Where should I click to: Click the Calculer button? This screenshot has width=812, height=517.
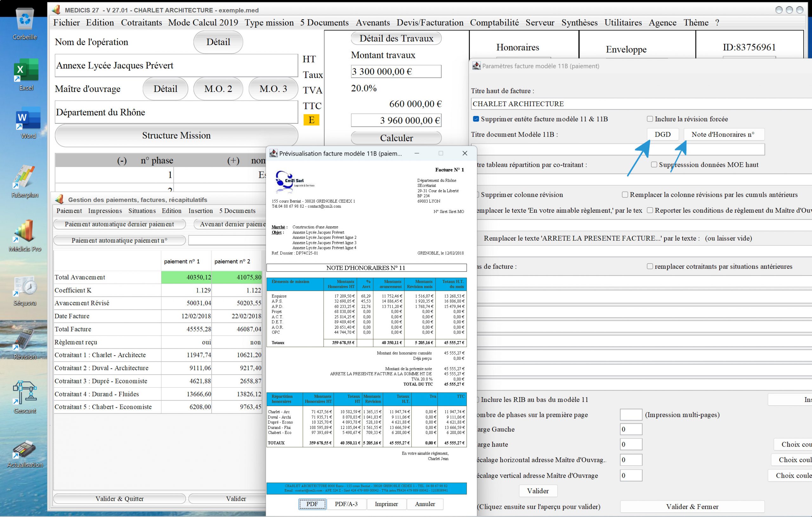(396, 138)
